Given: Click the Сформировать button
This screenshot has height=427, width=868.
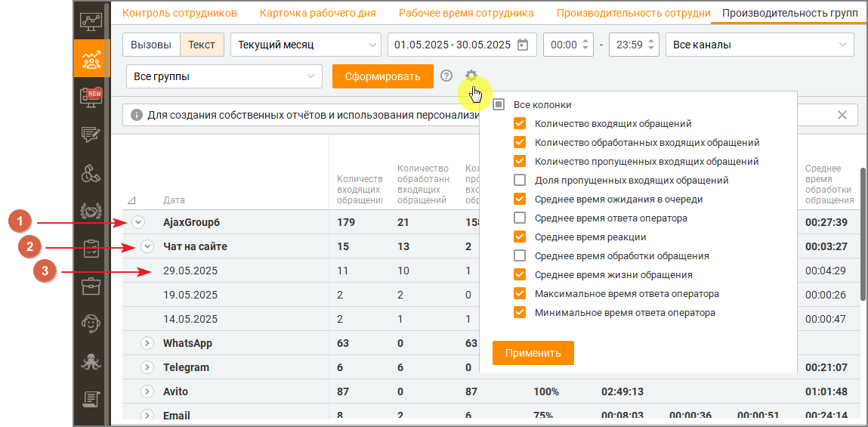Looking at the screenshot, I should click(383, 76).
